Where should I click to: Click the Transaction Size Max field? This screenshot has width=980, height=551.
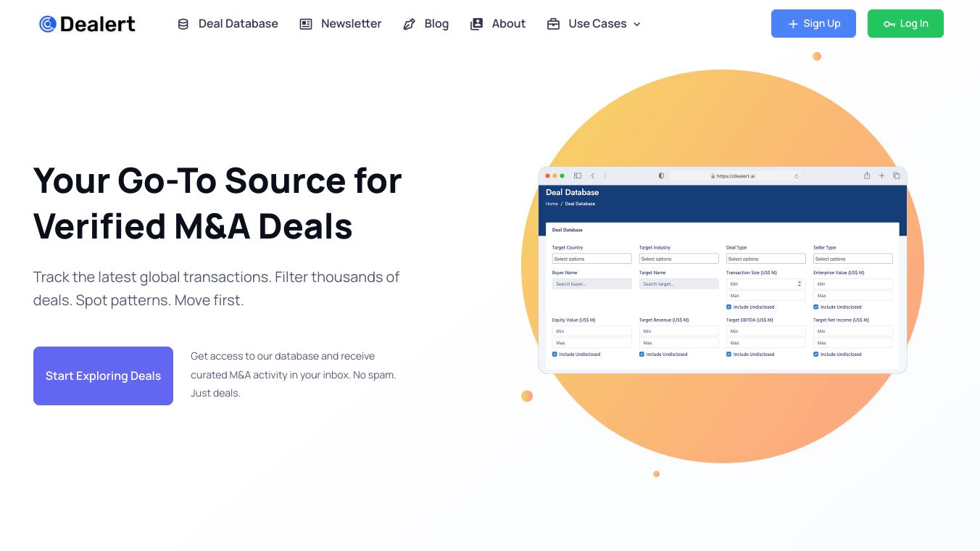(766, 296)
